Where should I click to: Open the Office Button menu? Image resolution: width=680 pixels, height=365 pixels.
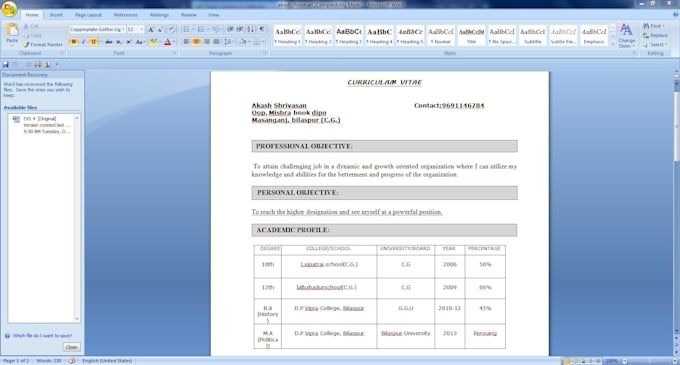(x=9, y=9)
